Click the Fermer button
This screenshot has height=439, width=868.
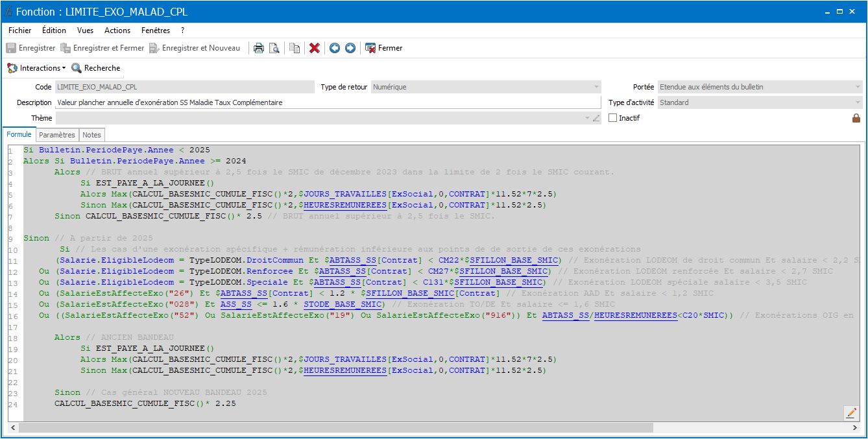point(383,48)
